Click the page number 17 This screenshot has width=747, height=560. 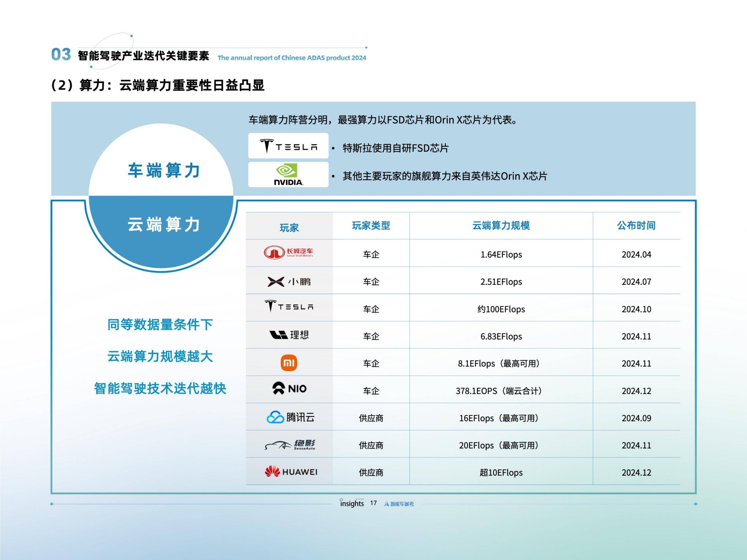click(x=373, y=503)
